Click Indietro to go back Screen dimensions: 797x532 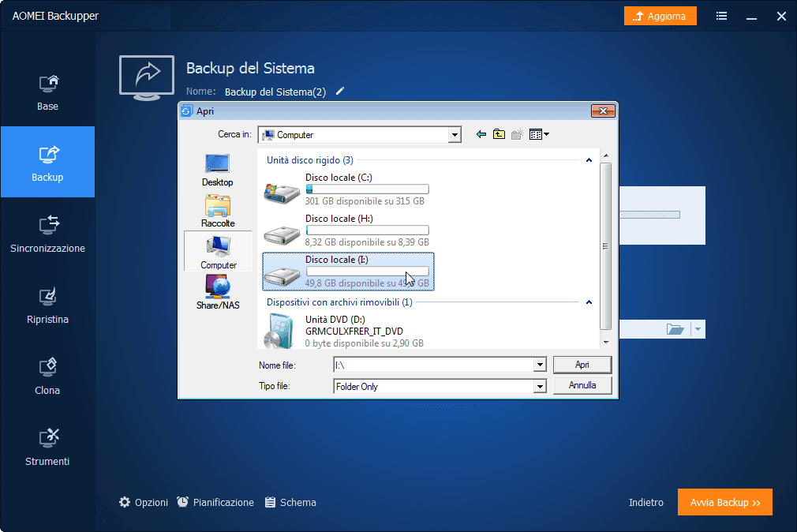click(646, 503)
